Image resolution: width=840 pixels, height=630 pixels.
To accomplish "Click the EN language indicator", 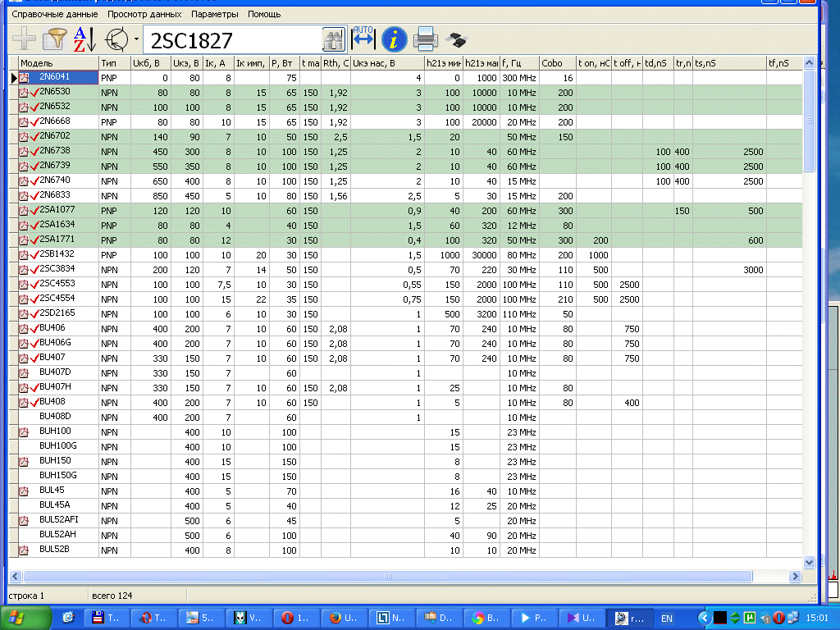I will coord(666,619).
